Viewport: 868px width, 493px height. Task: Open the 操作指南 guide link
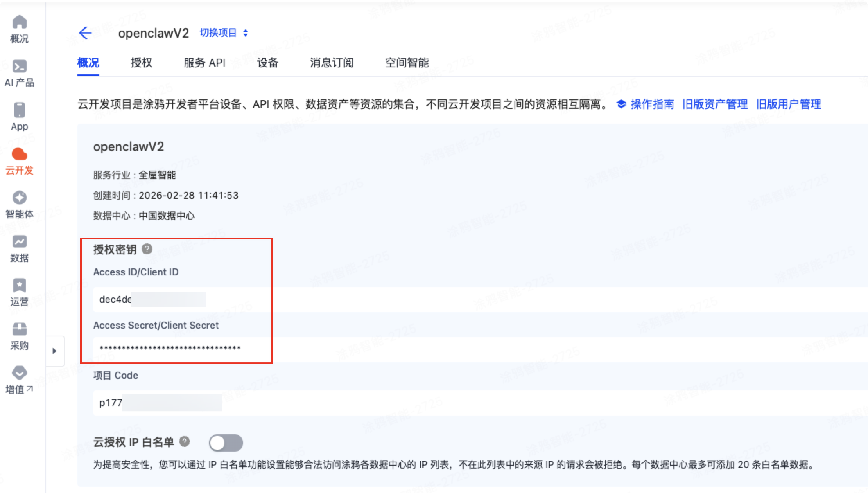[652, 104]
